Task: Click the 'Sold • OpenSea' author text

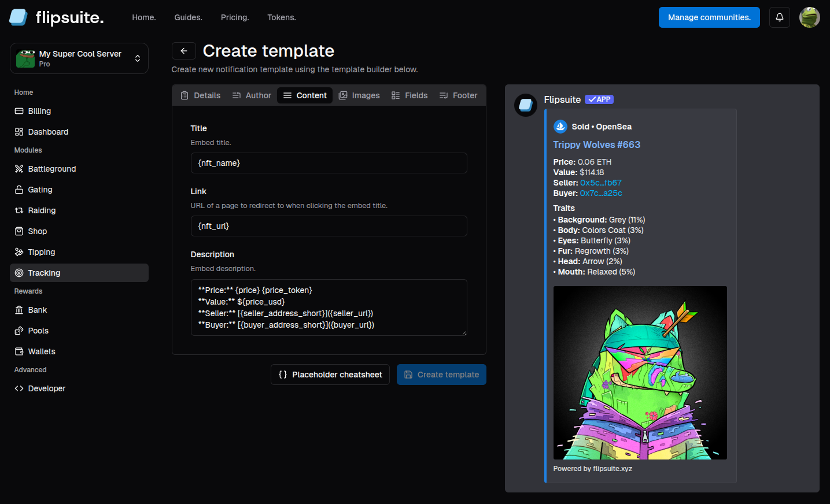Action: coord(602,127)
